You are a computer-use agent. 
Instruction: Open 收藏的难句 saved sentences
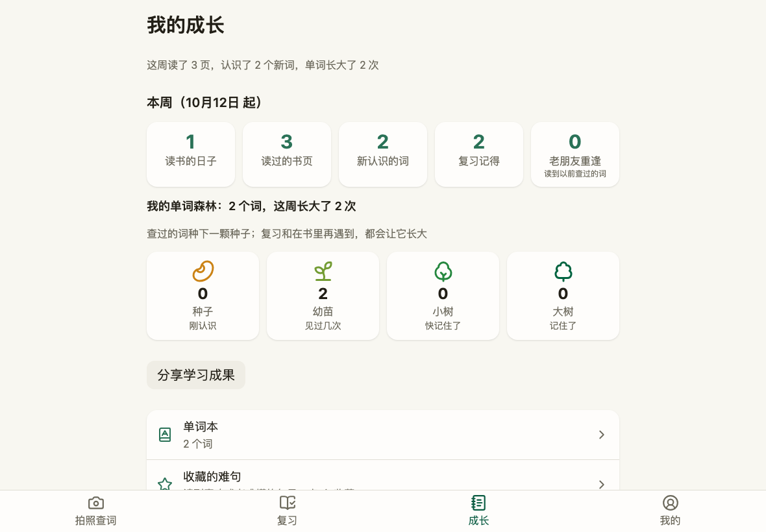383,476
